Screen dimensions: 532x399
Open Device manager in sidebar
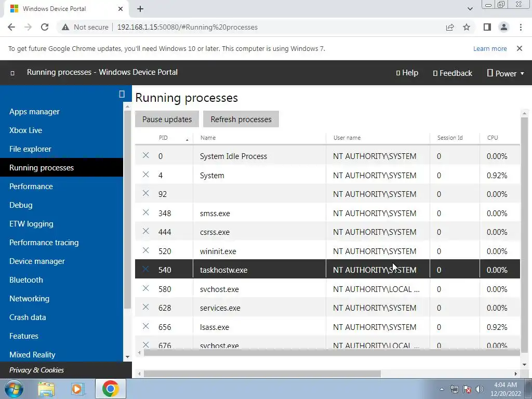(37, 261)
